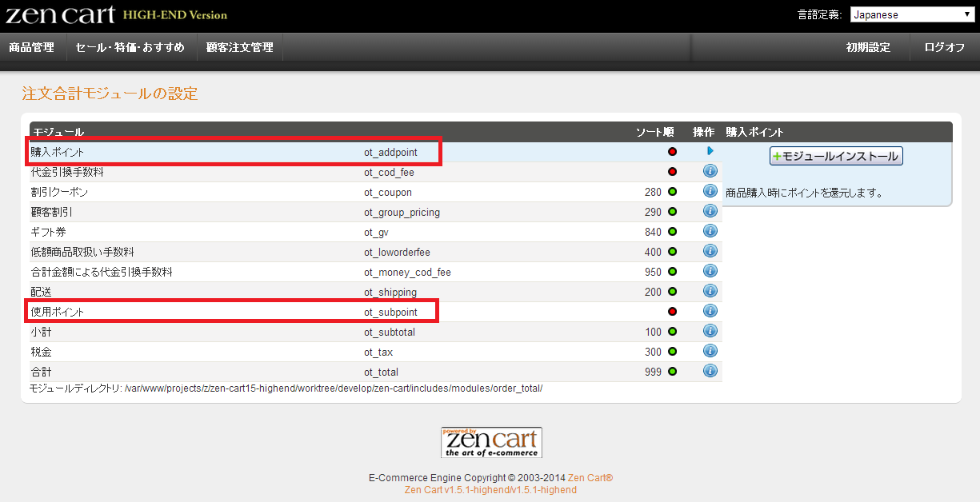The width and height of the screenshot is (980, 502).
Task: Click blue arrow icon in ot_addpoint row
Action: pyautogui.click(x=710, y=151)
